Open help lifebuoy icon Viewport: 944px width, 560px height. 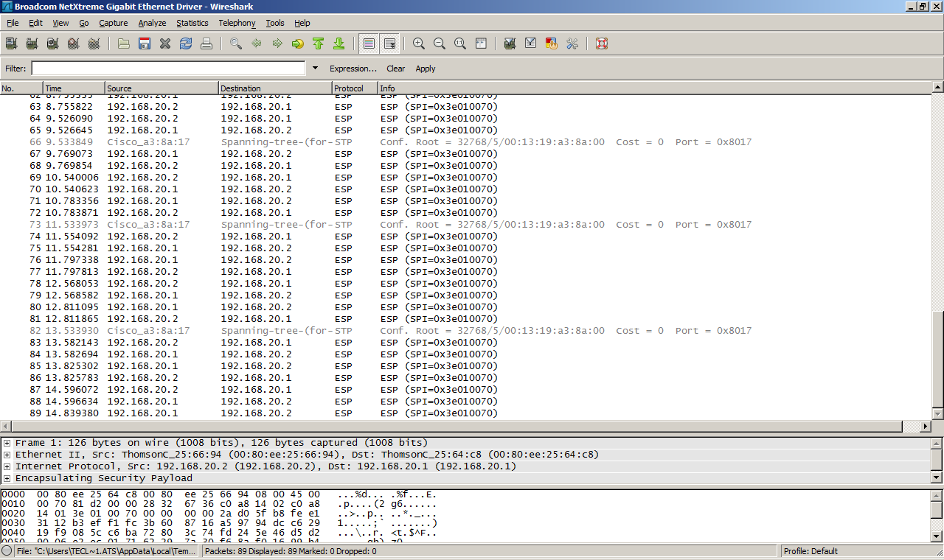click(602, 43)
